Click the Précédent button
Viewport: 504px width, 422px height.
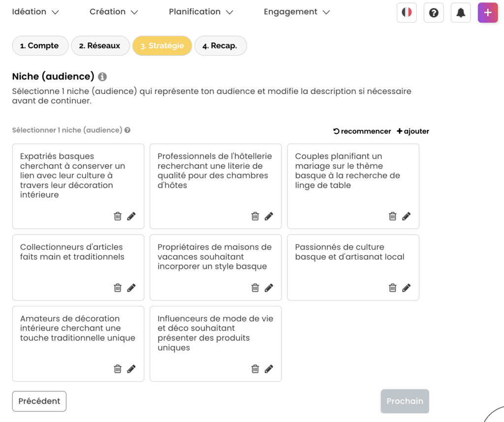click(x=39, y=401)
